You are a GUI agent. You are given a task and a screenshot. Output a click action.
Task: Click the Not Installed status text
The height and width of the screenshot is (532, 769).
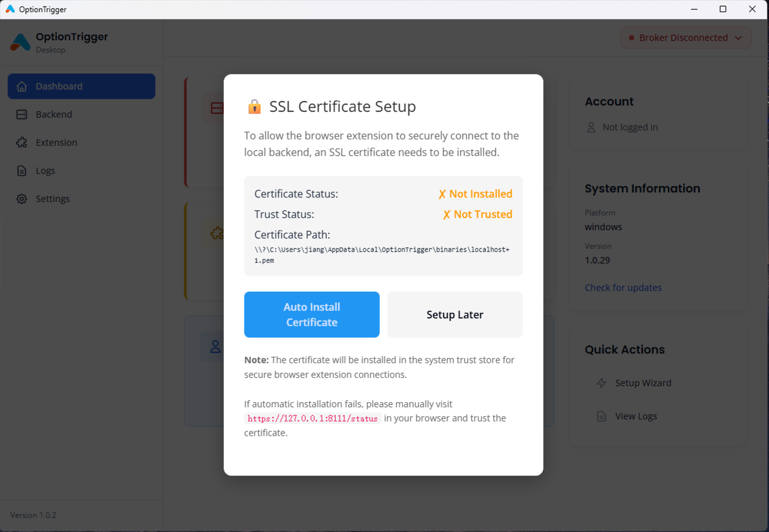pyautogui.click(x=476, y=194)
